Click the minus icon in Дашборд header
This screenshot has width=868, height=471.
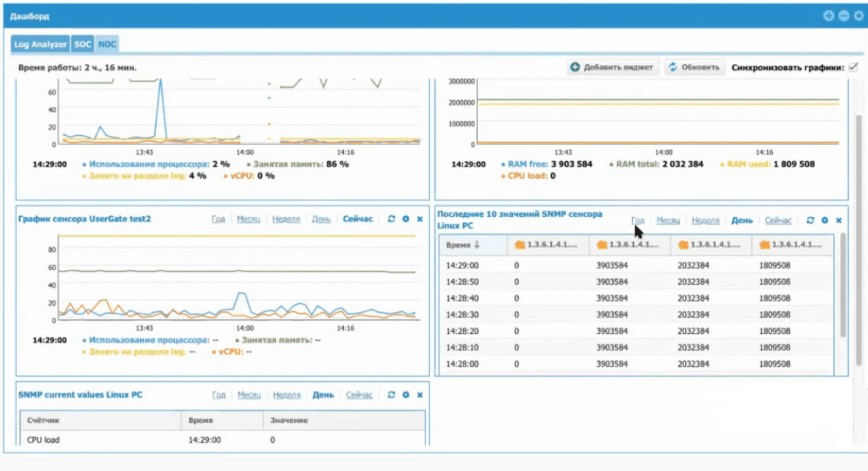click(x=843, y=15)
